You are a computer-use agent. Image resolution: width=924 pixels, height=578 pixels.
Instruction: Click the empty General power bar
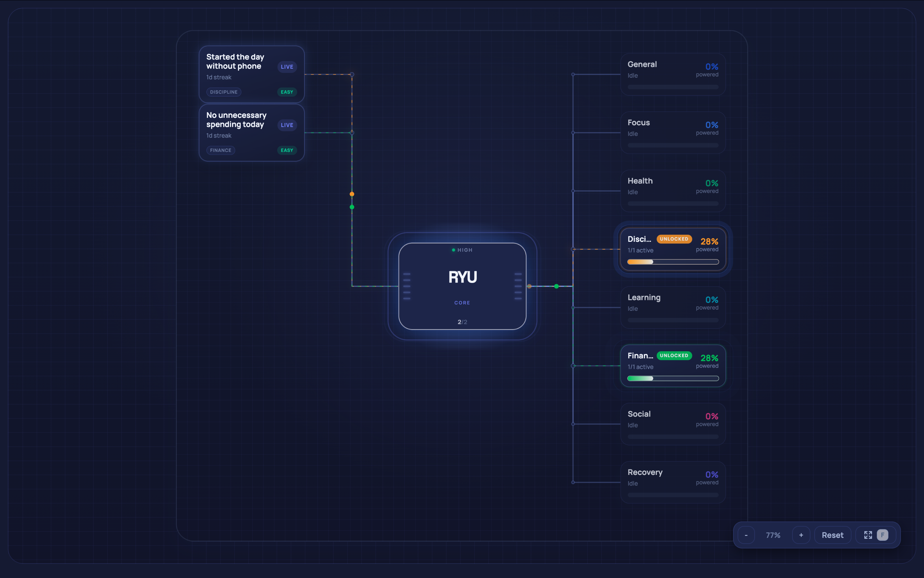[x=673, y=87]
